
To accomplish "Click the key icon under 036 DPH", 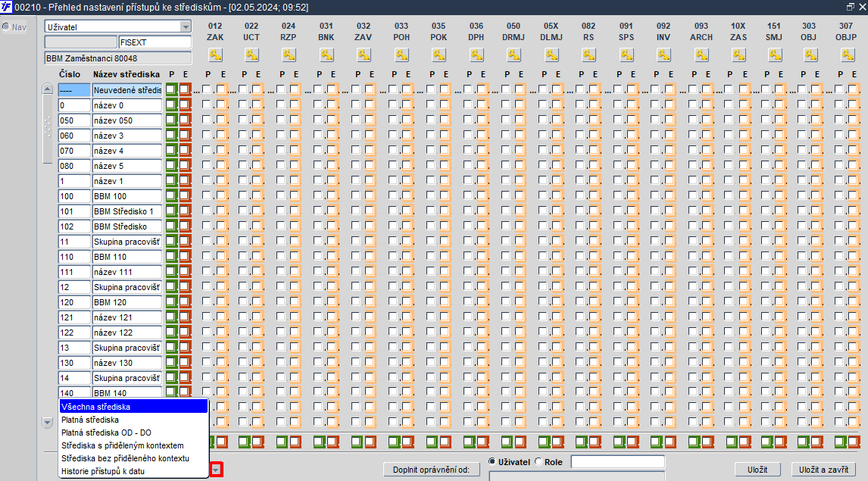I will (476, 55).
